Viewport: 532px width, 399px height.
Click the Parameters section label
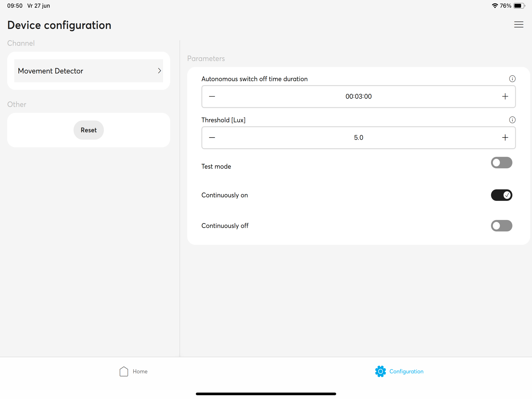point(206,58)
